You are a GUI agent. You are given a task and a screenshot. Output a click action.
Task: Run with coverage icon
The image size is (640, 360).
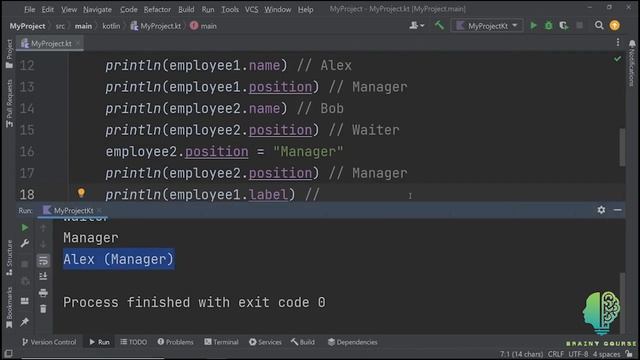(x=564, y=25)
